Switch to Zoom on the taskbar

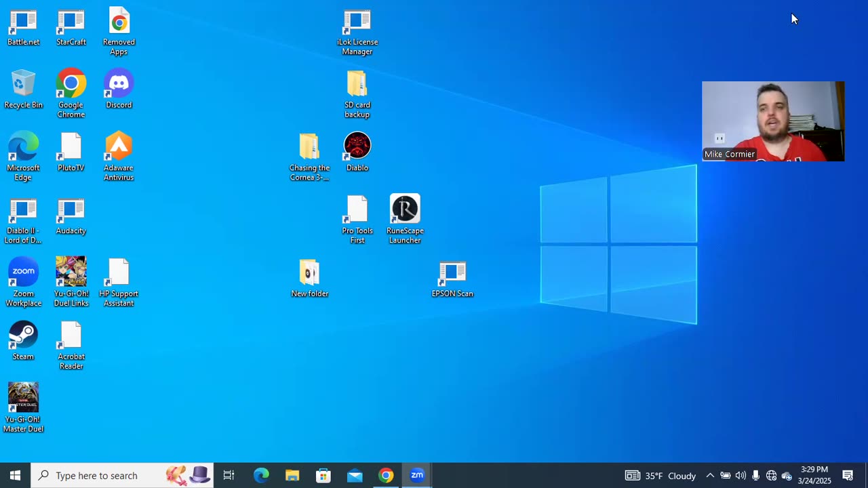point(417,475)
